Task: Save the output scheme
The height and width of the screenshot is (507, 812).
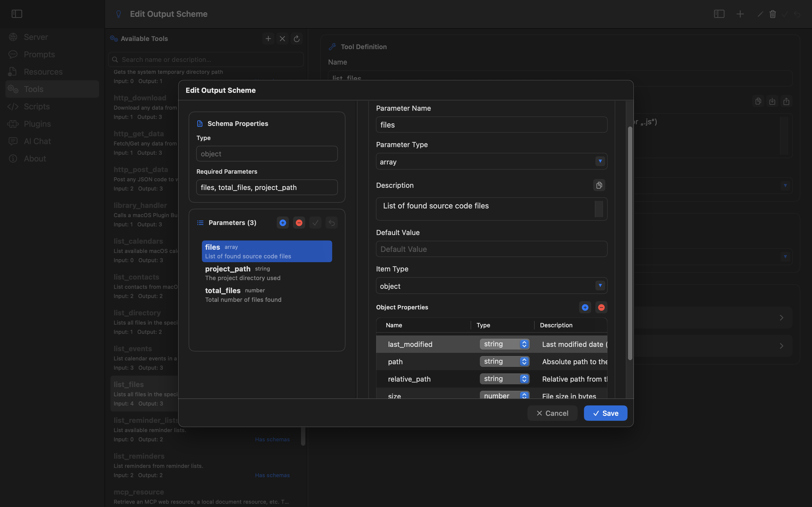Action: tap(605, 413)
